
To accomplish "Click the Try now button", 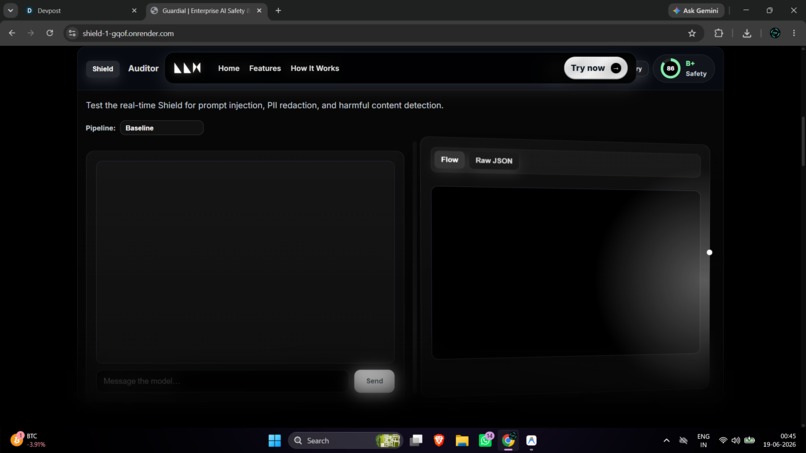I will coord(595,68).
